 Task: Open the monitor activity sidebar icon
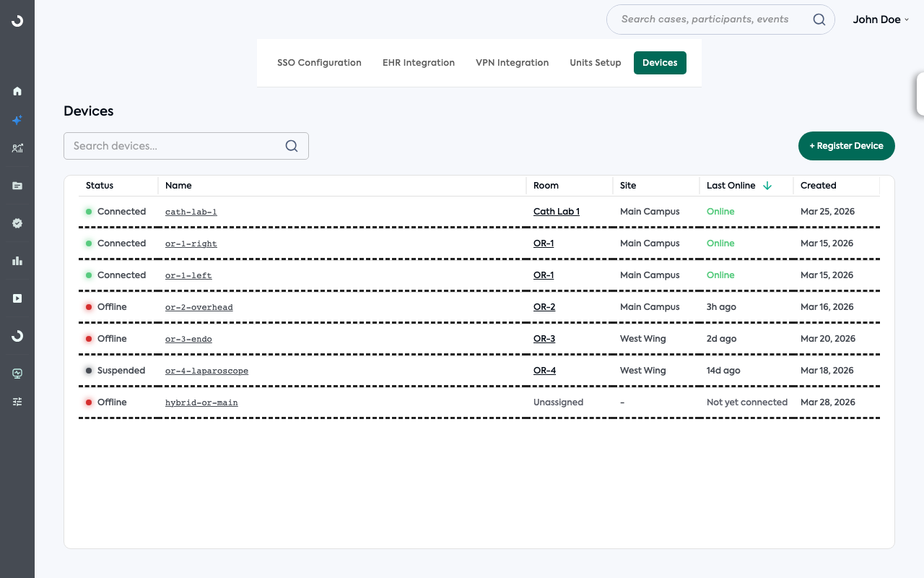click(17, 374)
